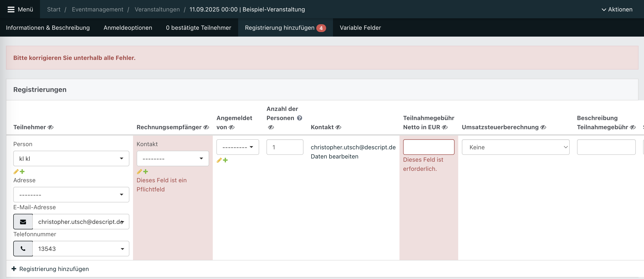Click help question mark next to Personen
Viewport: 644px width, 279px height.
(x=300, y=118)
